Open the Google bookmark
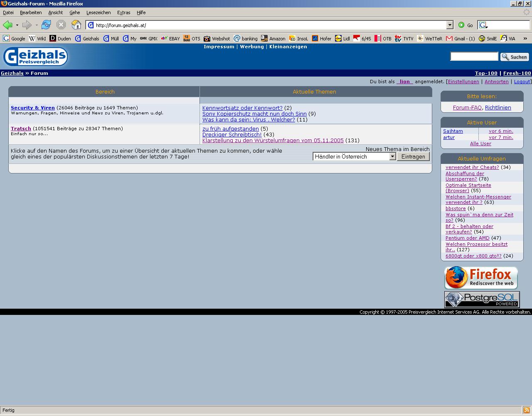Screen dimensions: 532x416 (x=14, y=39)
